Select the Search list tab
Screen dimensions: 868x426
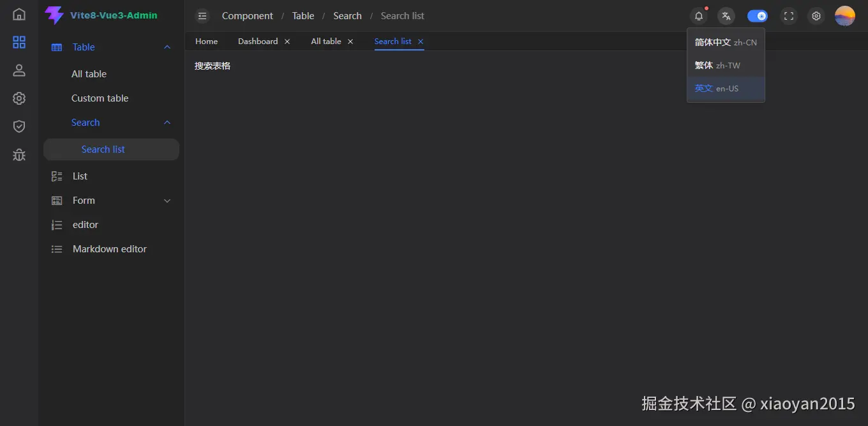click(x=393, y=42)
